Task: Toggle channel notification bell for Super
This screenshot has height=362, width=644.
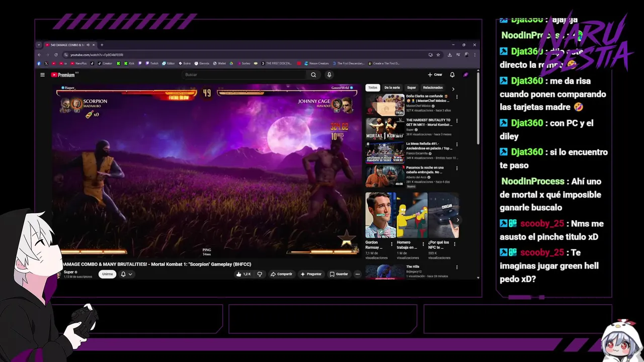Action: [126, 274]
